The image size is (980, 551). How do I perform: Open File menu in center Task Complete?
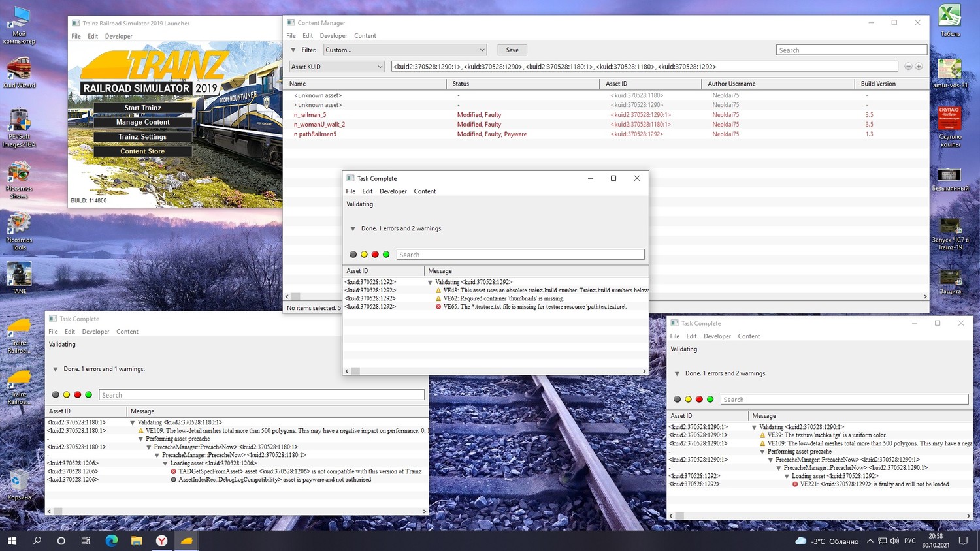coord(350,191)
